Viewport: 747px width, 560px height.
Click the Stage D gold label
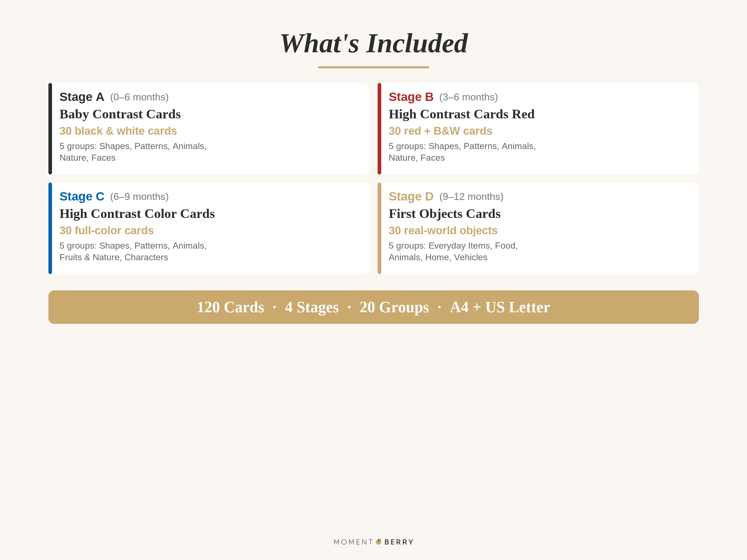[411, 196]
